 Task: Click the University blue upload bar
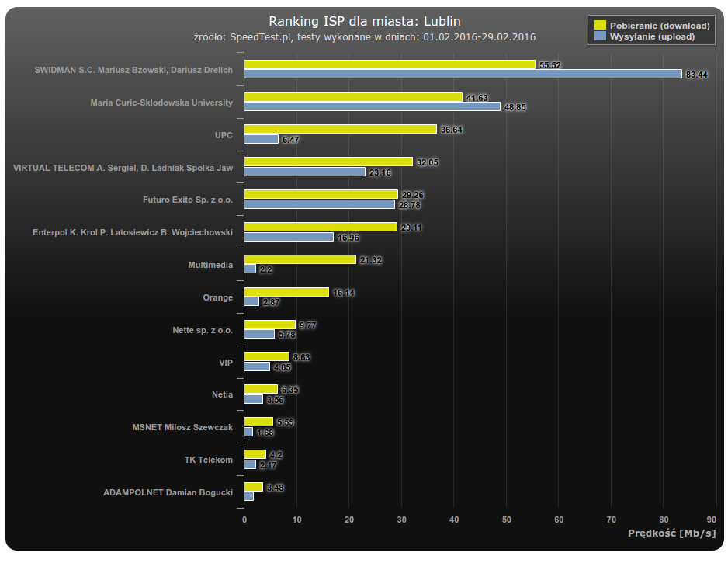click(373, 106)
